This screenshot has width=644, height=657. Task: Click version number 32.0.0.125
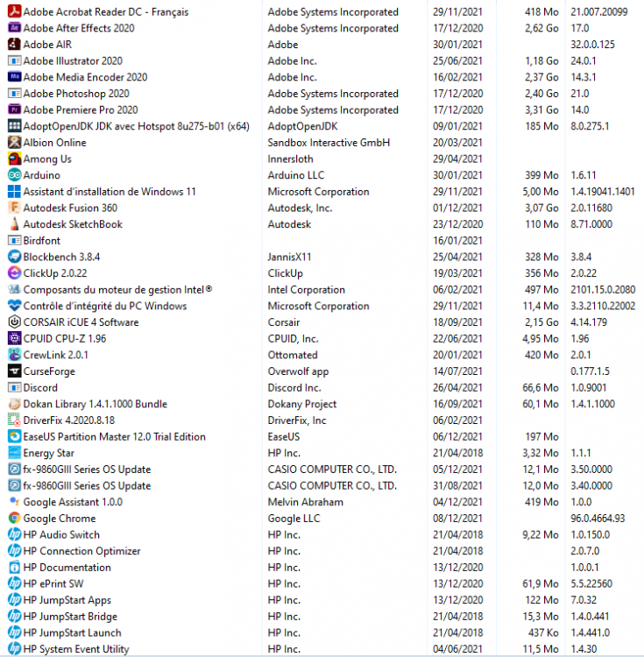tap(592, 45)
